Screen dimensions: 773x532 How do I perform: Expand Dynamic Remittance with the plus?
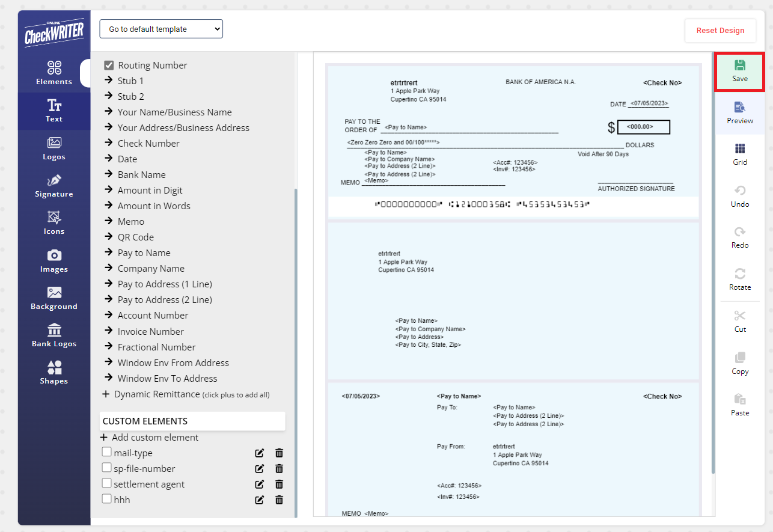[x=106, y=394]
